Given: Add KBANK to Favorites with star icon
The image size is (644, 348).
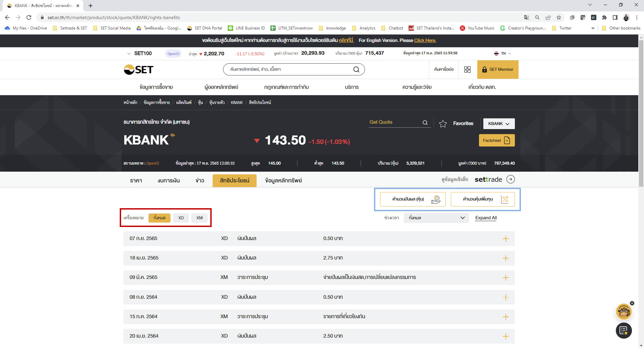Looking at the screenshot, I should pos(443,124).
